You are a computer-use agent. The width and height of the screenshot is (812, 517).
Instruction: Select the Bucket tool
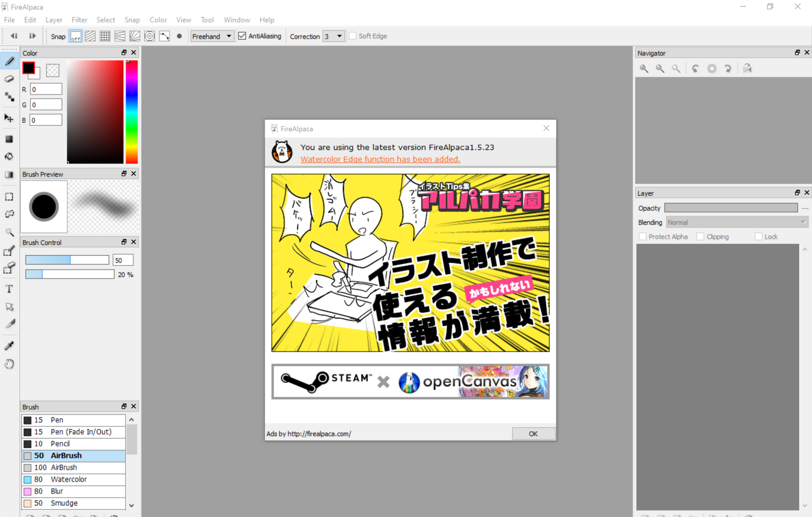tap(9, 156)
